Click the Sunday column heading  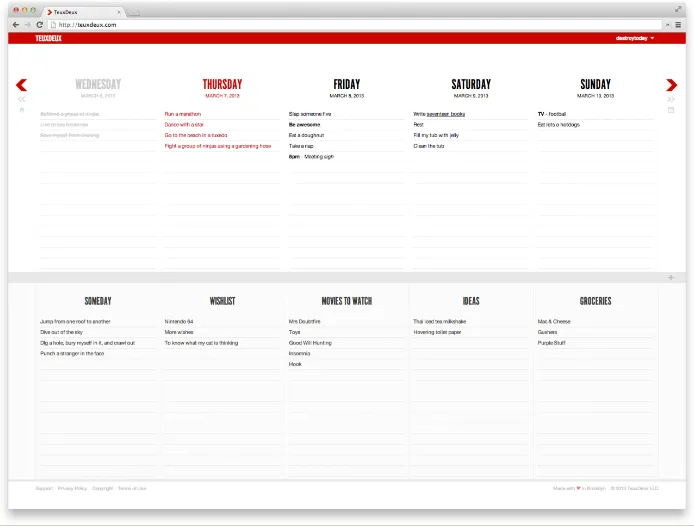595,84
